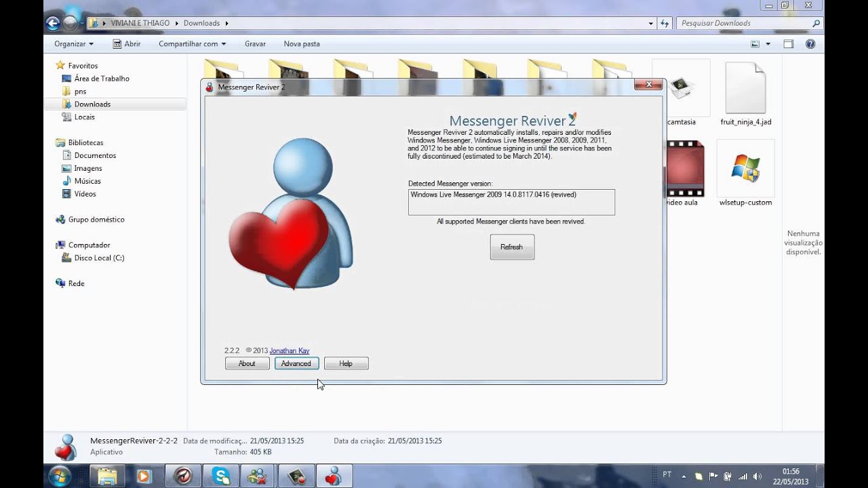Image resolution: width=868 pixels, height=488 pixels.
Task: Select pns folder in navigation pane
Action: pos(80,91)
